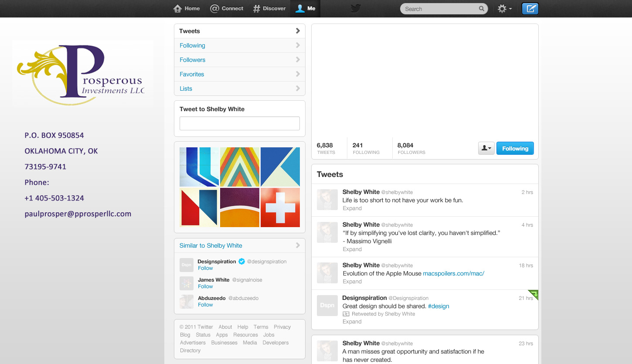The width and height of the screenshot is (632, 364).
Task: Click the Designspiration verified badge
Action: click(241, 262)
